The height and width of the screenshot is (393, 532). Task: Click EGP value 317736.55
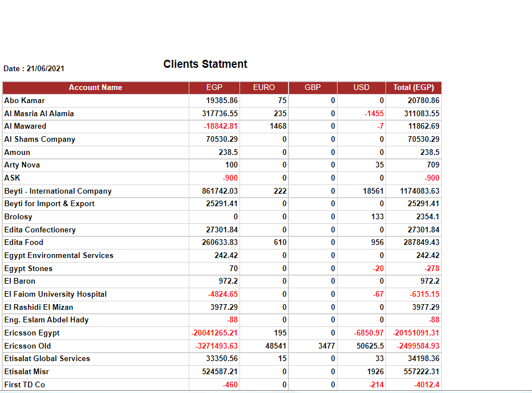[220, 113]
